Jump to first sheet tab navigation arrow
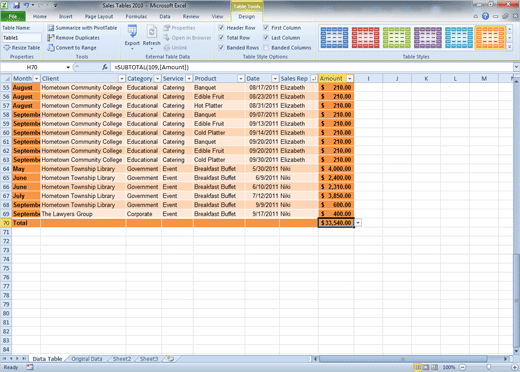520x372 pixels. point(5,359)
